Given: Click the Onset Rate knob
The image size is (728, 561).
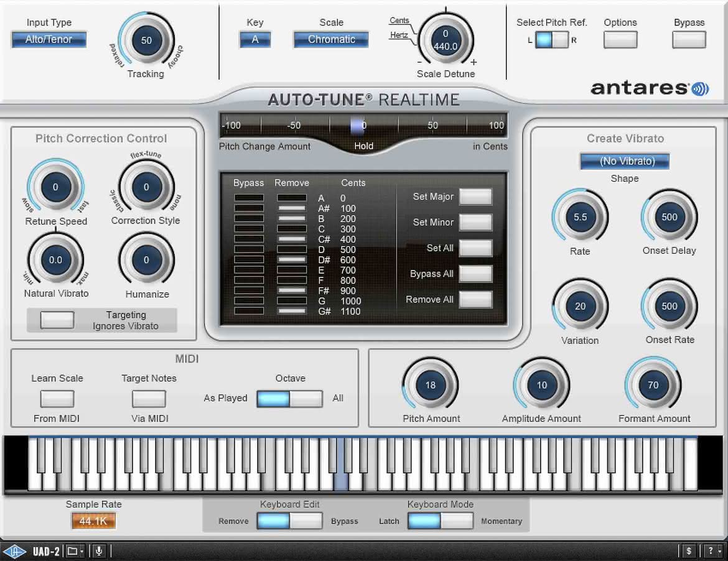Looking at the screenshot, I should click(670, 306).
